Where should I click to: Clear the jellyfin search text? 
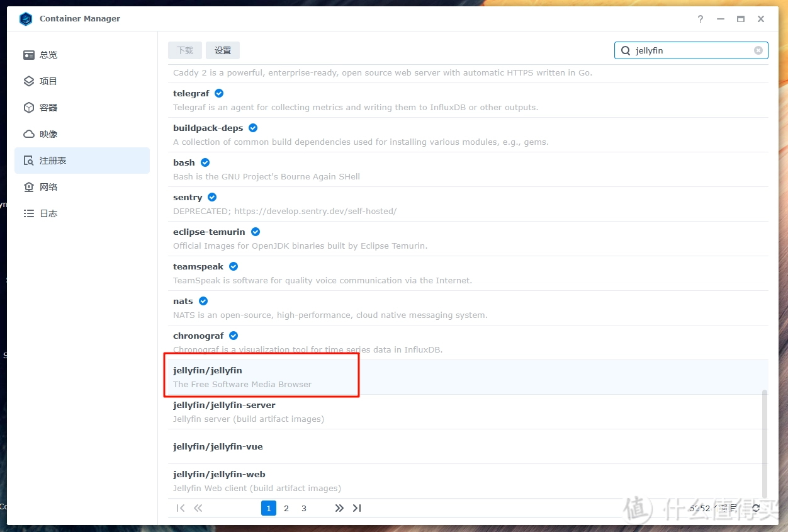758,50
